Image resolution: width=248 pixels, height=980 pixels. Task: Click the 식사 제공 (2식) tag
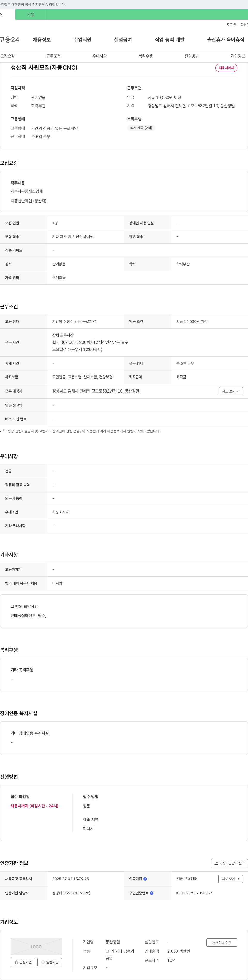141,128
